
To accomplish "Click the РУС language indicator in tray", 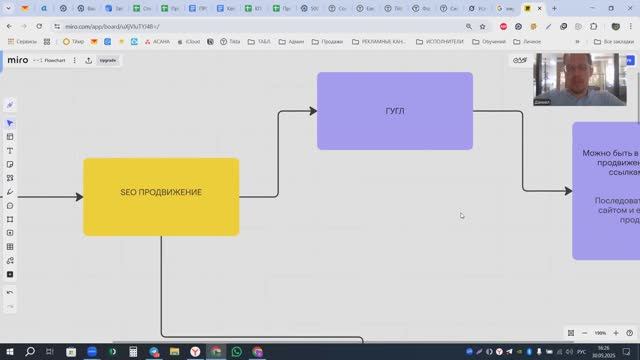I will coord(582,351).
